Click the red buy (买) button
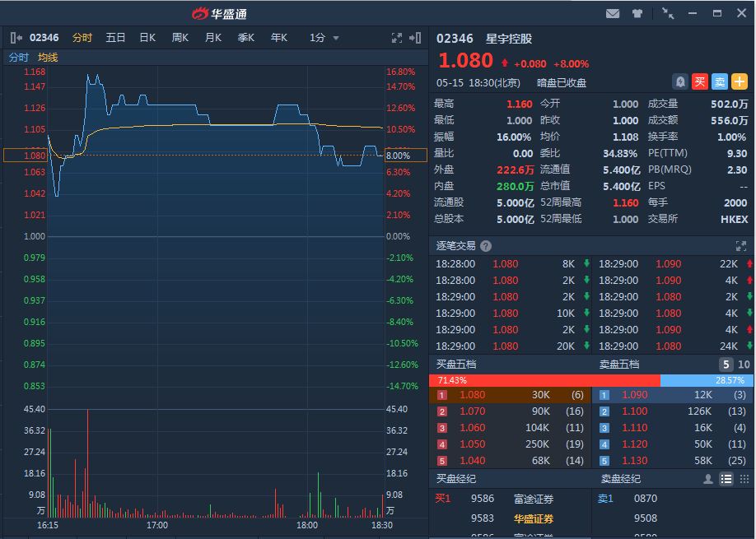The width and height of the screenshot is (756, 539). coord(700,81)
